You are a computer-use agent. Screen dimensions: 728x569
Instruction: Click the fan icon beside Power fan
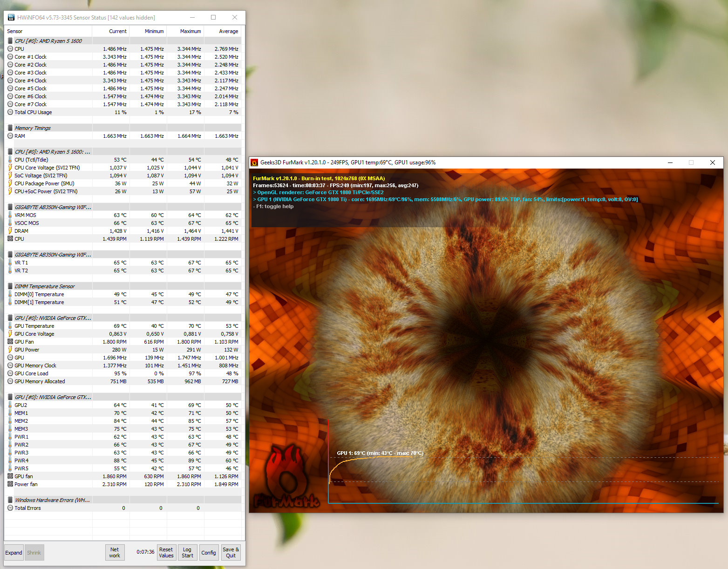pos(10,484)
